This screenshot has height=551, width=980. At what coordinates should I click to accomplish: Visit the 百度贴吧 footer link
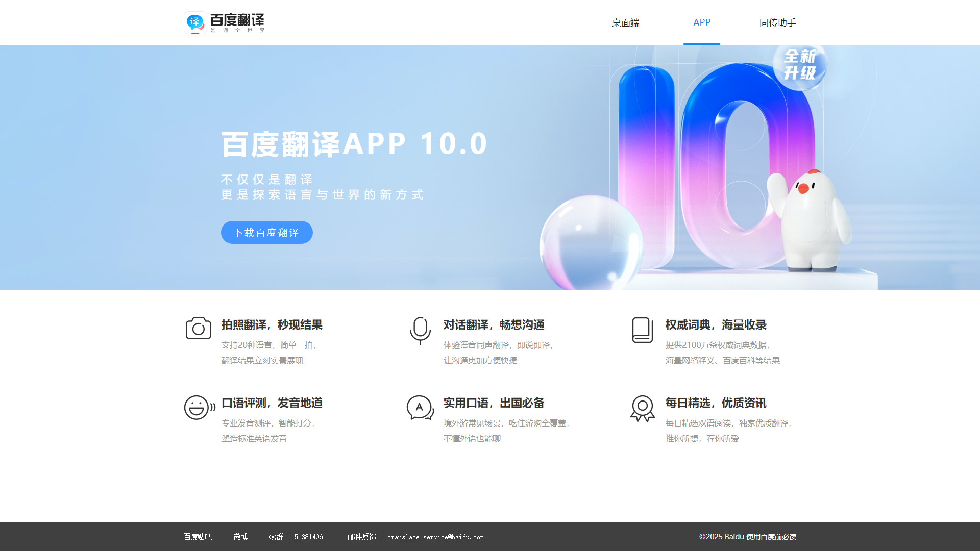(x=198, y=537)
